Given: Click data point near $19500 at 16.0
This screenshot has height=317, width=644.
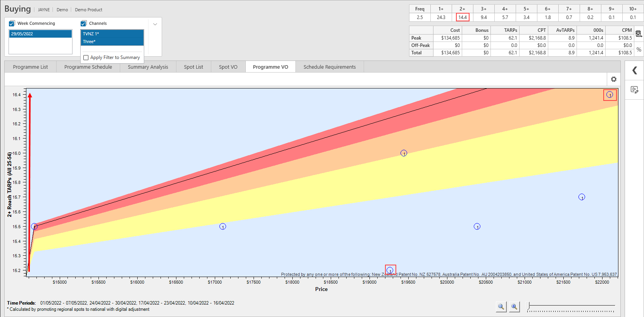Looking at the screenshot, I should (404, 153).
